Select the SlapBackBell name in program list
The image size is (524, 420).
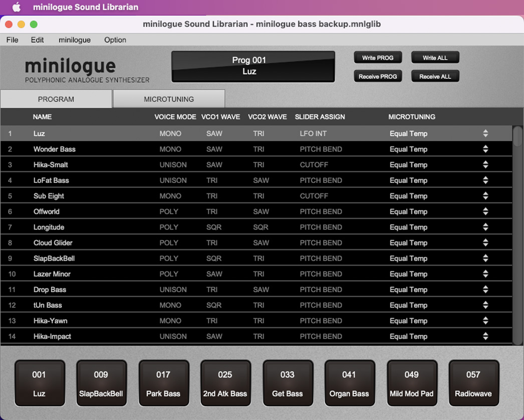point(54,258)
